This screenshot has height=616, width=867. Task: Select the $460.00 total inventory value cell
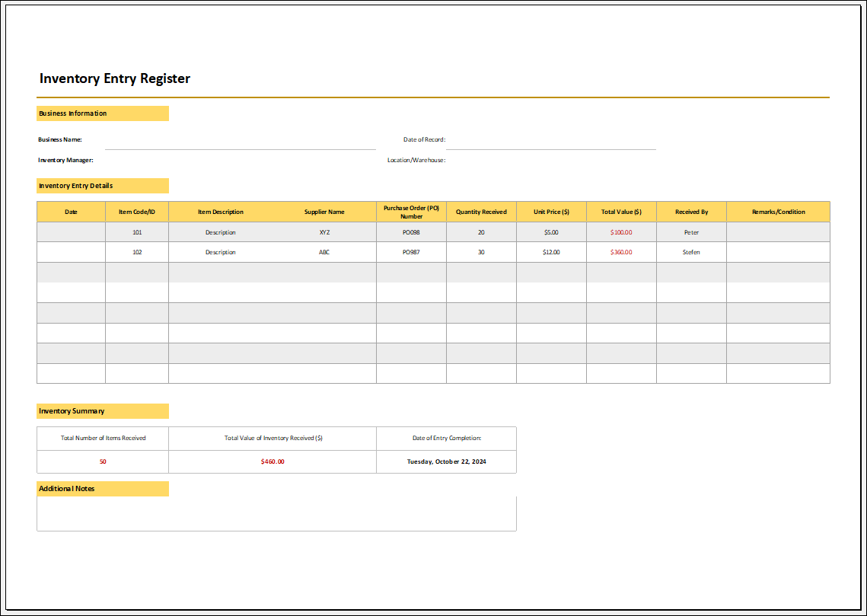coord(272,461)
